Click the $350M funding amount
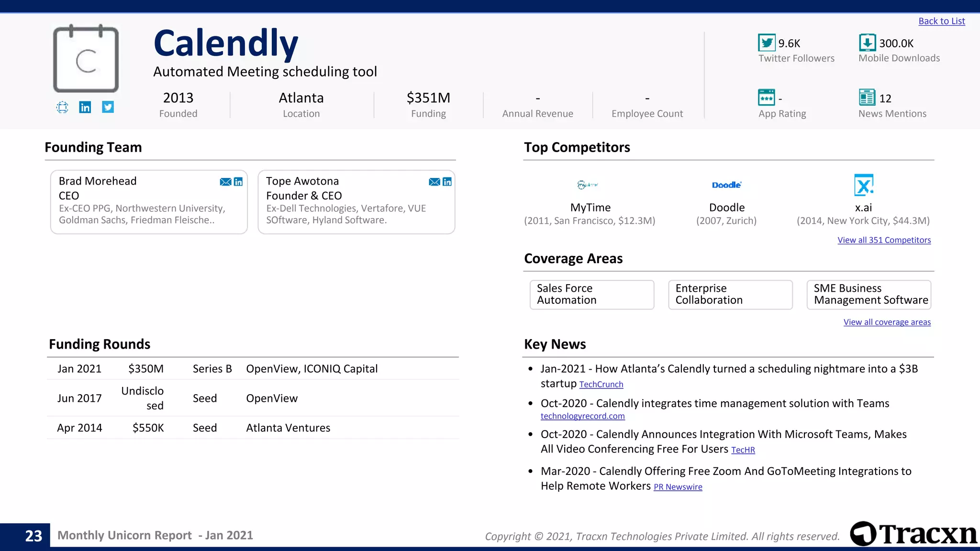This screenshot has width=980, height=551. (146, 369)
